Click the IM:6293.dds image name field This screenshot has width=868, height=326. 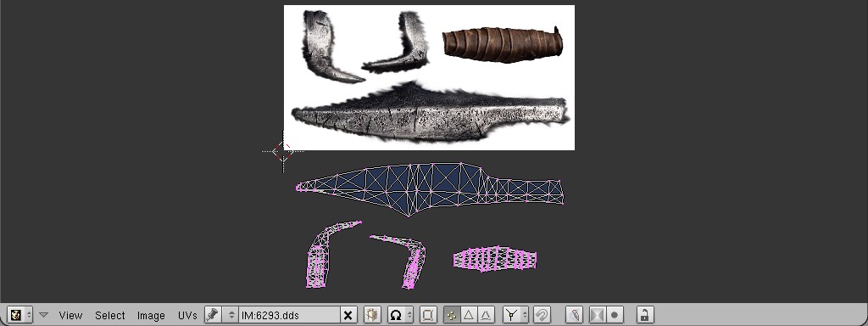click(x=288, y=315)
